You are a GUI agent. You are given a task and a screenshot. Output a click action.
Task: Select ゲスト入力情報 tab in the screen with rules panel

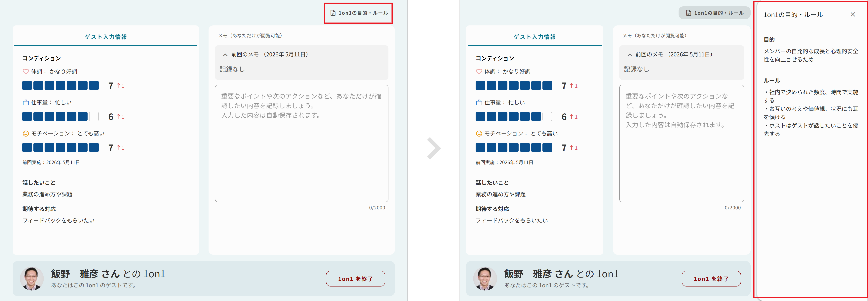coord(534,37)
